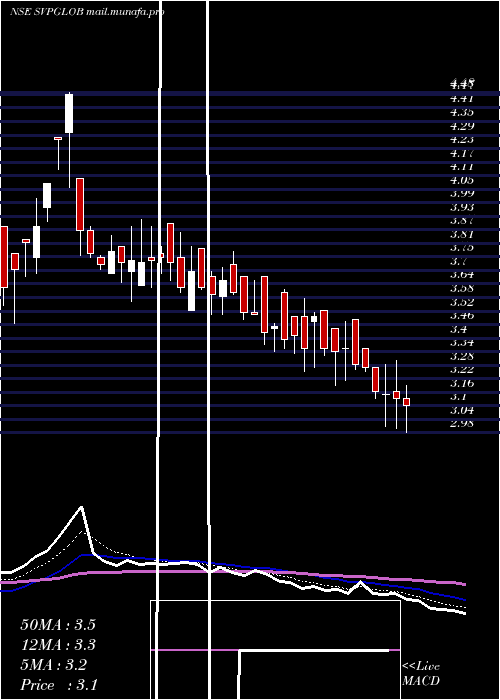Select the 3.81 price axis label
The image size is (500, 700).
(x=462, y=234)
